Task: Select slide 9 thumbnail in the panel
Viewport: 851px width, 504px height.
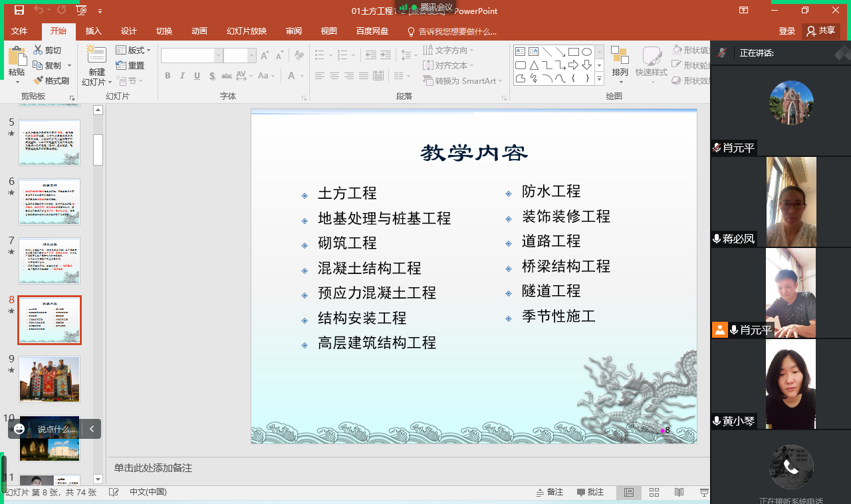Action: (49, 379)
